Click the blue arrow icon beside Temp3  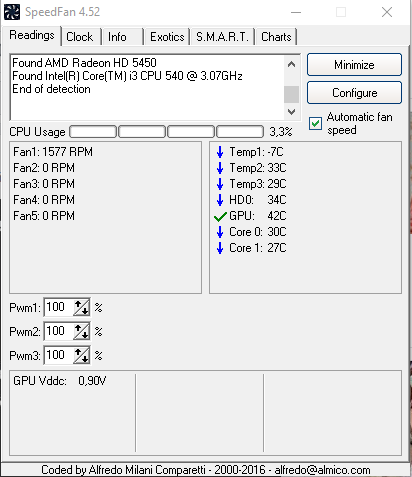(220, 184)
